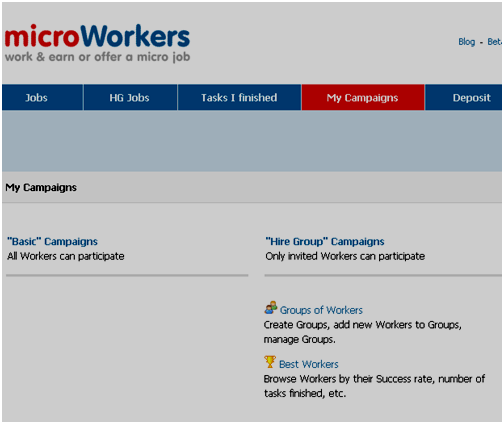The height and width of the screenshot is (424, 504).
Task: Open the Jobs tab
Action: 42,97
